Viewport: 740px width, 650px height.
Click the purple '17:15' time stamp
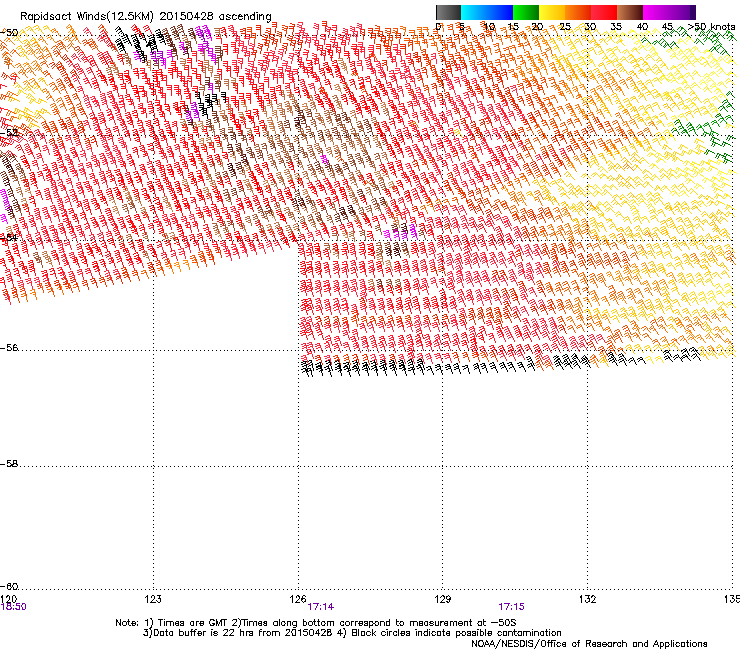pyautogui.click(x=512, y=607)
